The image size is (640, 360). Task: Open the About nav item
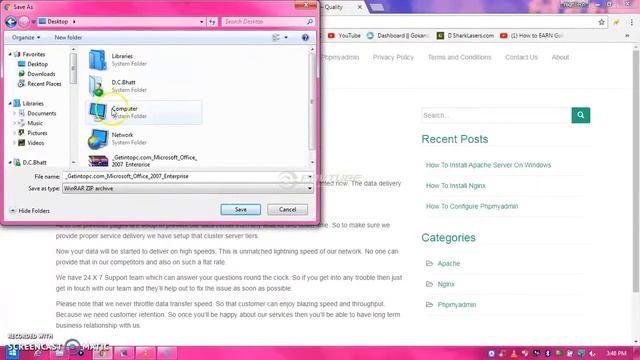point(560,58)
